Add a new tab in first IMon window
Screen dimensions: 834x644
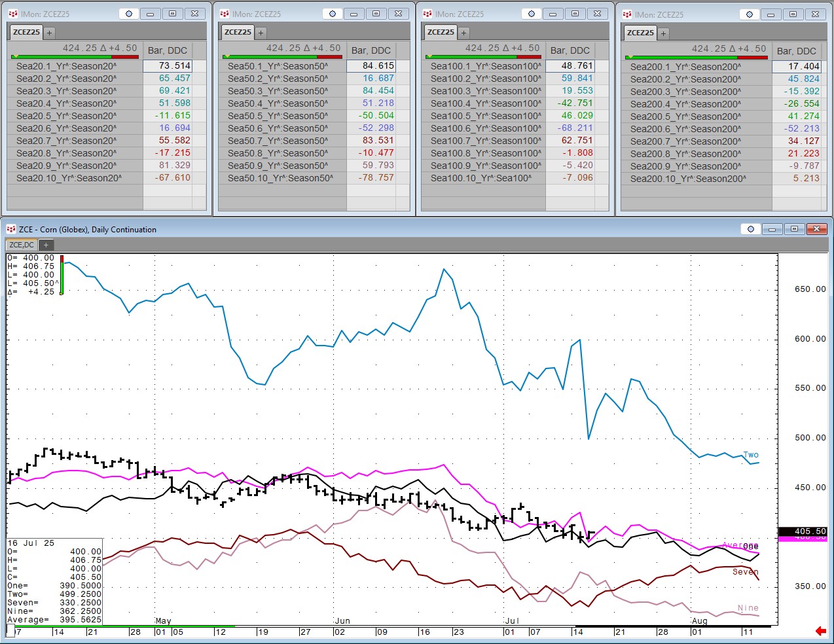[49, 32]
